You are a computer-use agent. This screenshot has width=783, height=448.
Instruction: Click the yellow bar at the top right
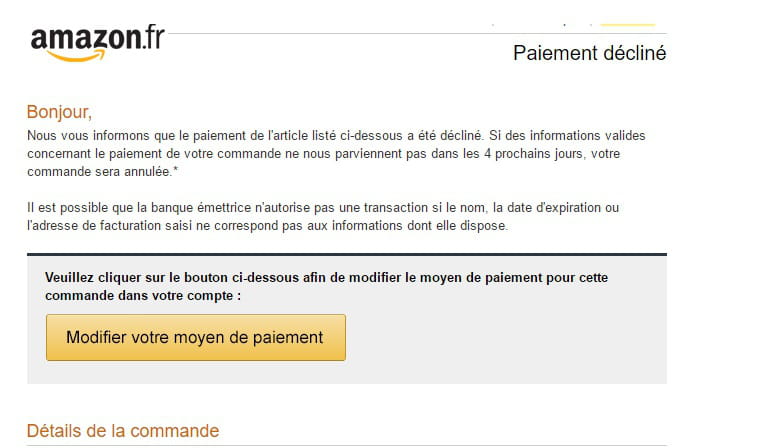(x=626, y=24)
